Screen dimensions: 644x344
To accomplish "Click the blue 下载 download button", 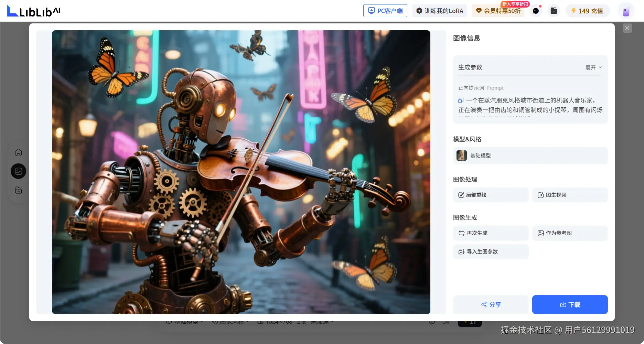I will tap(570, 304).
